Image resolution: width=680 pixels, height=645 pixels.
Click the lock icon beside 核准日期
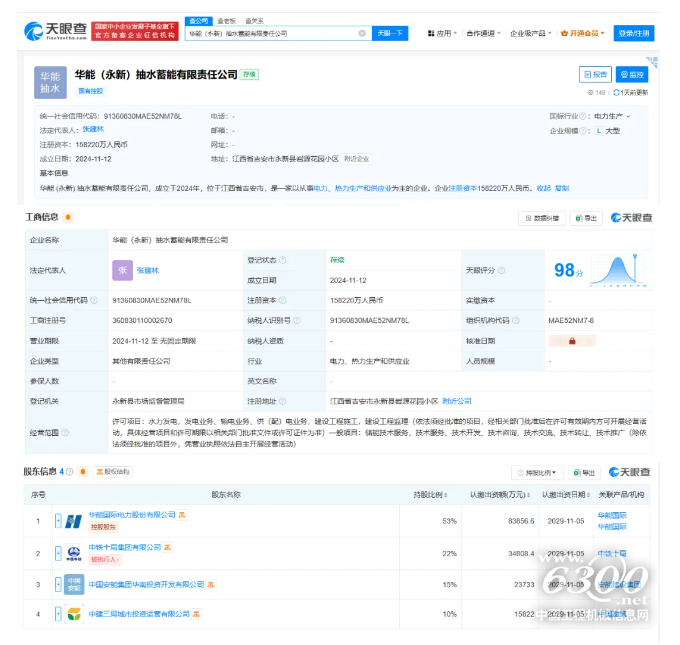(x=573, y=341)
